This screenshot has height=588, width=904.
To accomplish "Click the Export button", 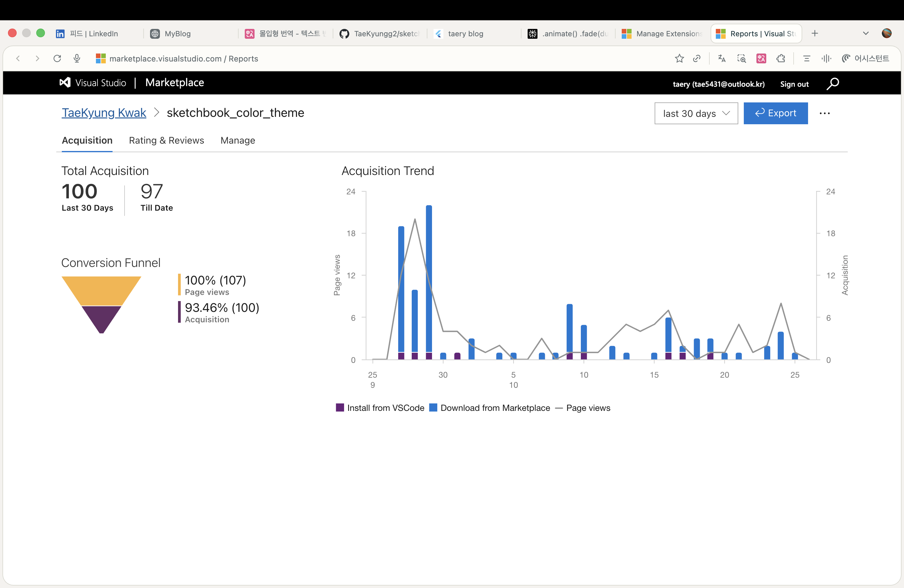I will 775,113.
